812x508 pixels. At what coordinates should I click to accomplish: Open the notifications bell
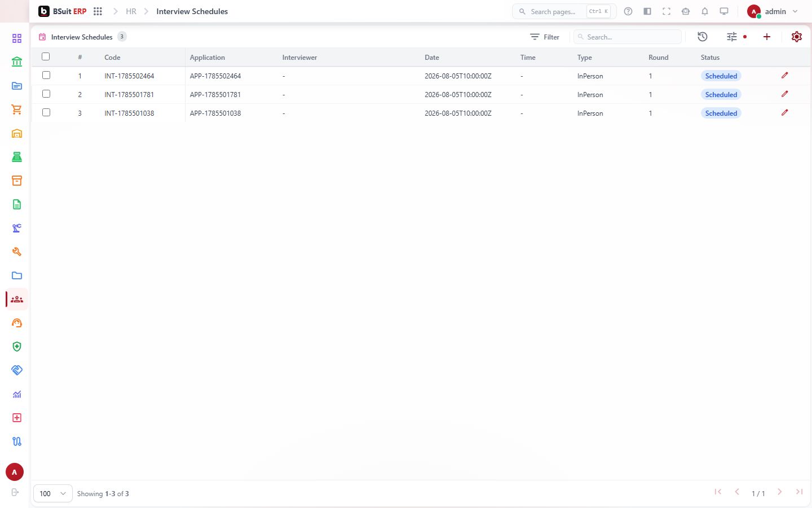[705, 11]
